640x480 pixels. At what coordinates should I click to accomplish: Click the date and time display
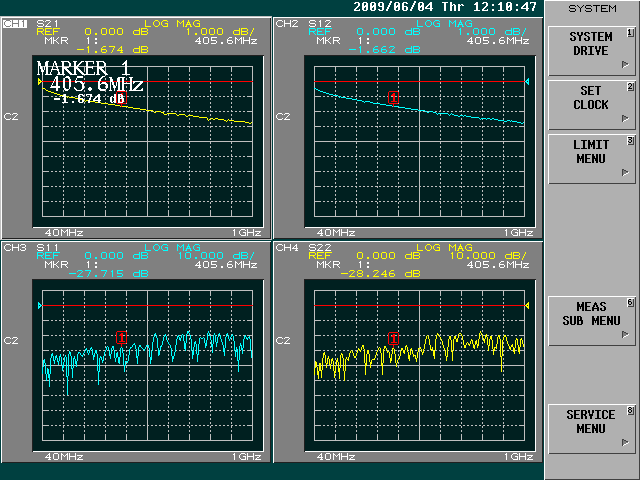[445, 7]
